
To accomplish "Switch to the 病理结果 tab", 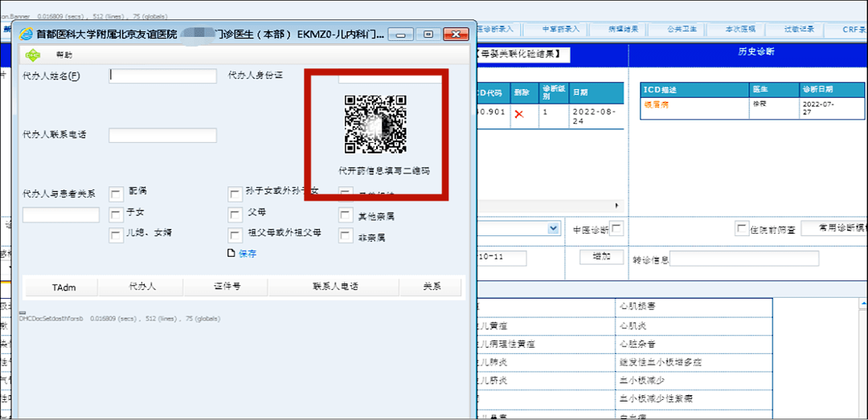I will pos(624,29).
